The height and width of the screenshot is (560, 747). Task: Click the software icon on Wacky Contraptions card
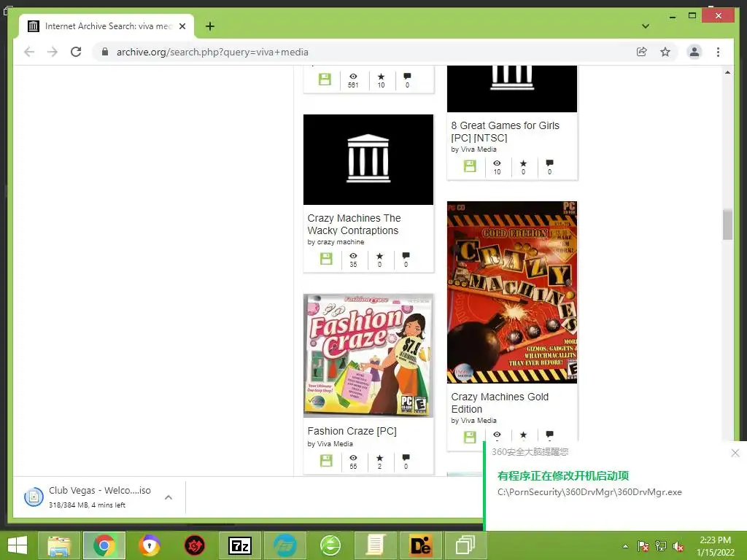[x=326, y=259]
